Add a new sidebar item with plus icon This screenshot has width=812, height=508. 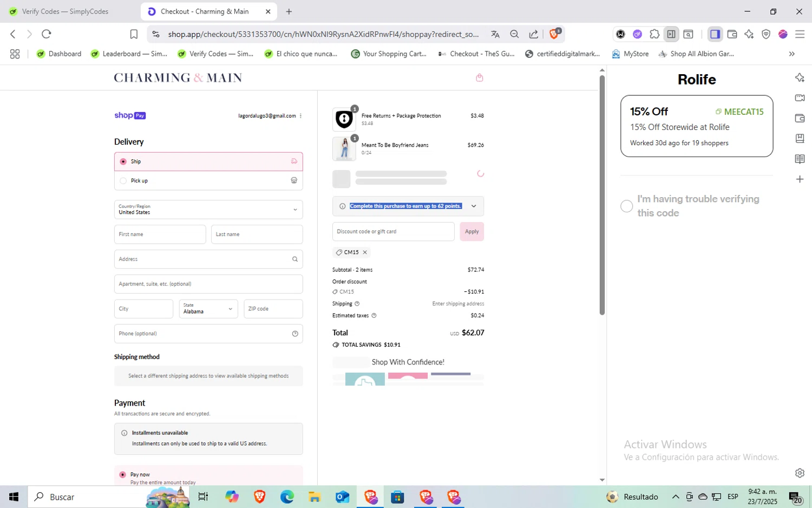[x=800, y=179]
